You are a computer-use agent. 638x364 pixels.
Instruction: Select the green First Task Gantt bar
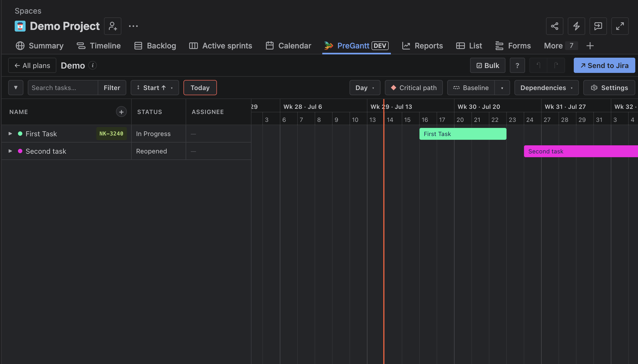tap(463, 134)
